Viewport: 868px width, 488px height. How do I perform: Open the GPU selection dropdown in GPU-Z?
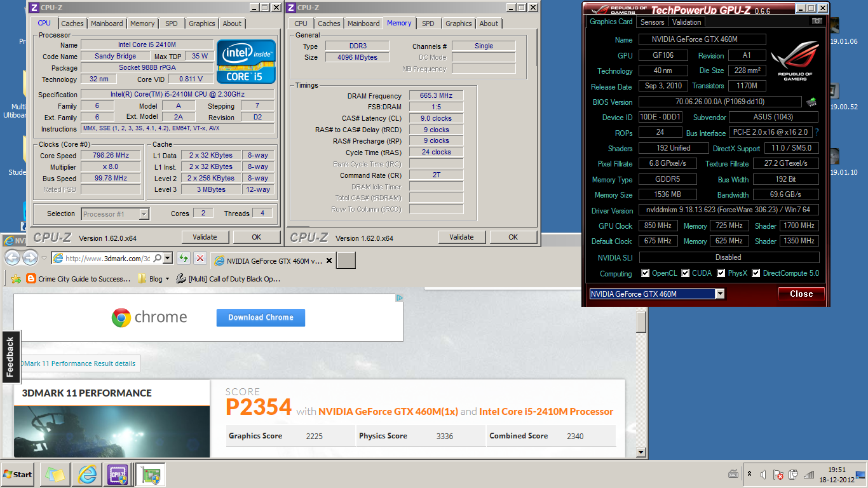click(x=720, y=294)
